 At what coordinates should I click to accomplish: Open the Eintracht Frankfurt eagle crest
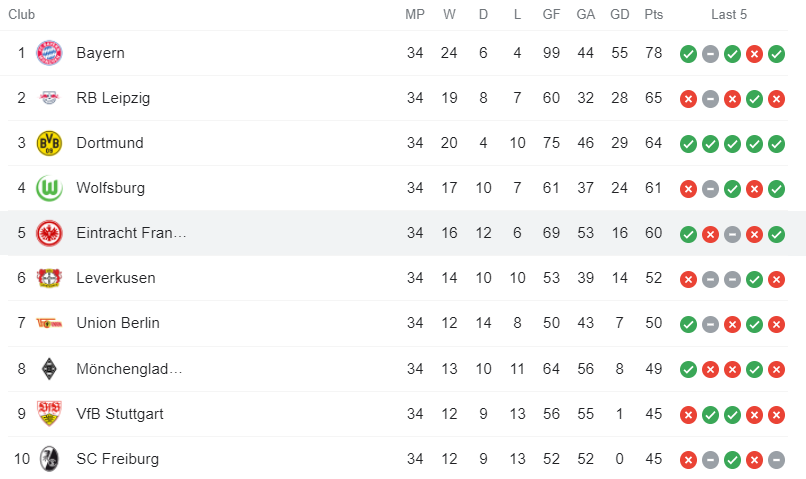tap(49, 233)
